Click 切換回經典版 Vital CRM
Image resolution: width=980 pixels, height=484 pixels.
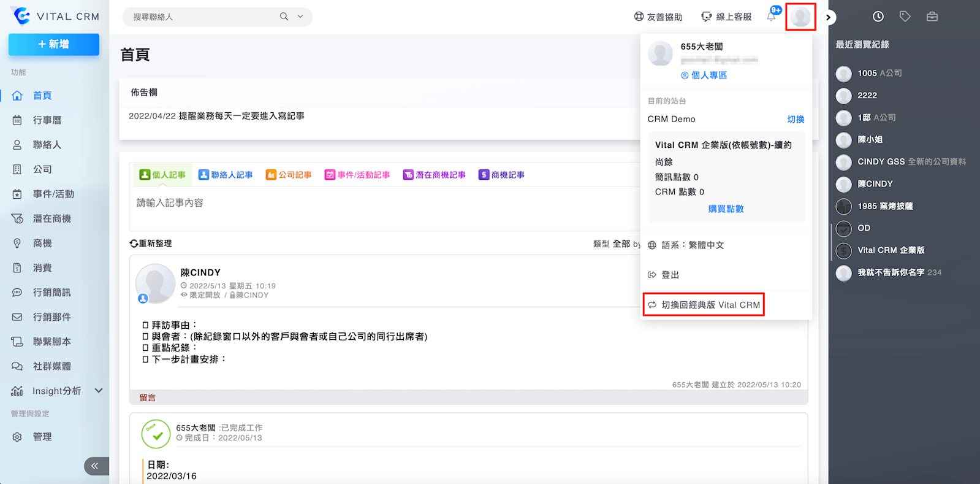(704, 305)
